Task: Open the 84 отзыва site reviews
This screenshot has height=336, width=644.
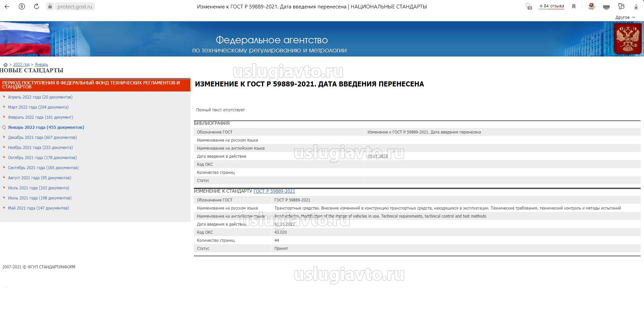Action: click(551, 6)
